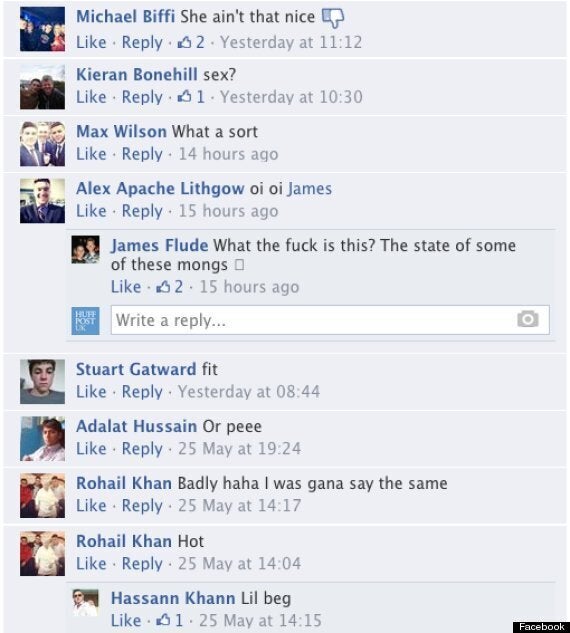The image size is (570, 633).
Task: Click the thumbs-up count on Hassann Khann's reply
Action: point(170,620)
